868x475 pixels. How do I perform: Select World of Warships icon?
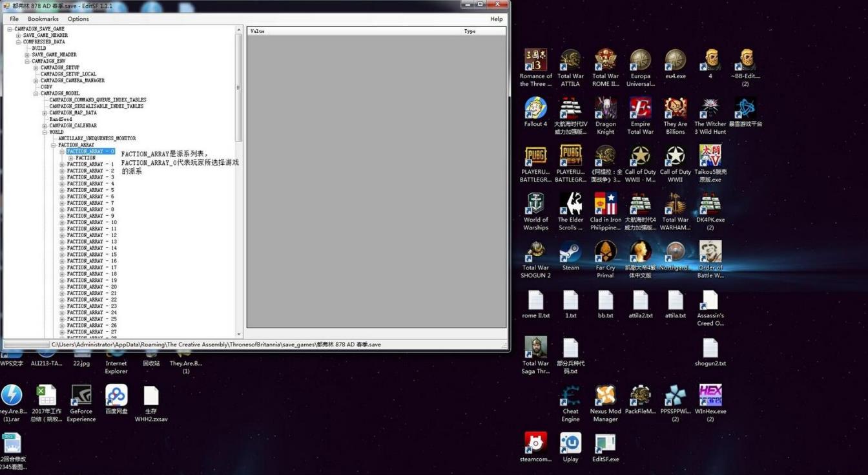point(535,205)
